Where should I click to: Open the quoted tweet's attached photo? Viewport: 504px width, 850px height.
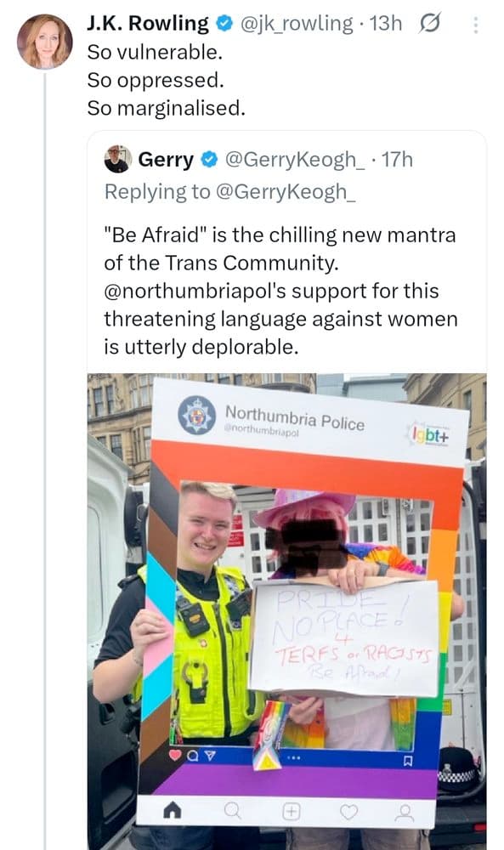pyautogui.click(x=286, y=611)
